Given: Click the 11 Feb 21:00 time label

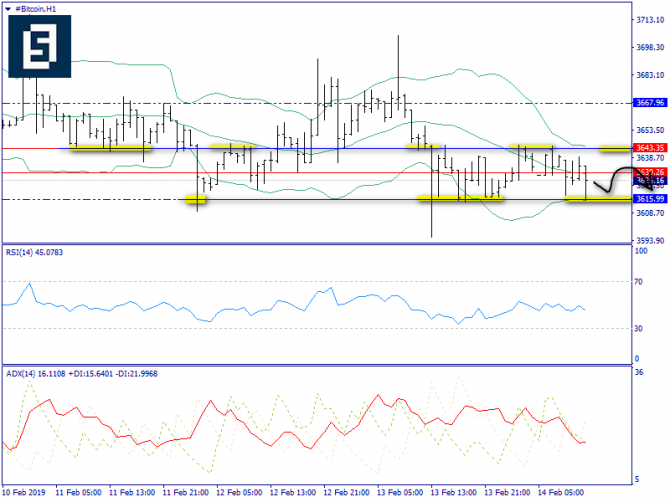Looking at the screenshot, I should pos(186,493).
